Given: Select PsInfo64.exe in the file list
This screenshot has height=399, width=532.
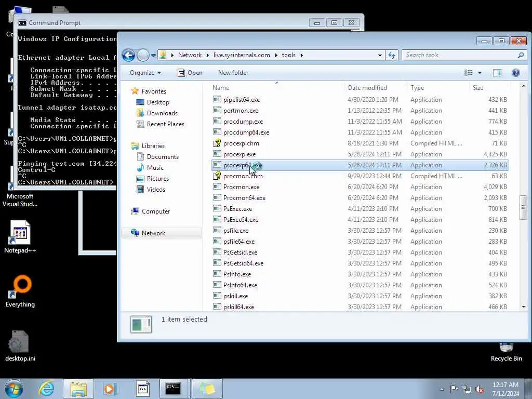Looking at the screenshot, I should 360,285.
